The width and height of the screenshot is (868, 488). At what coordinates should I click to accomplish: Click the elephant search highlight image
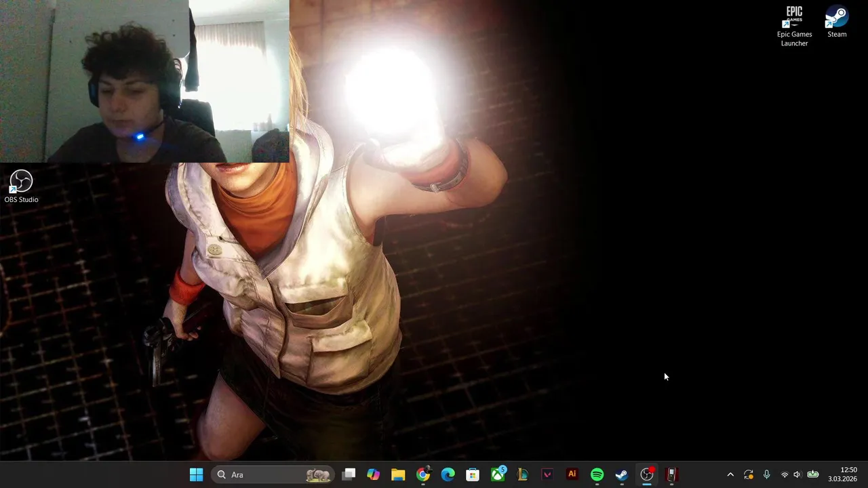point(318,475)
